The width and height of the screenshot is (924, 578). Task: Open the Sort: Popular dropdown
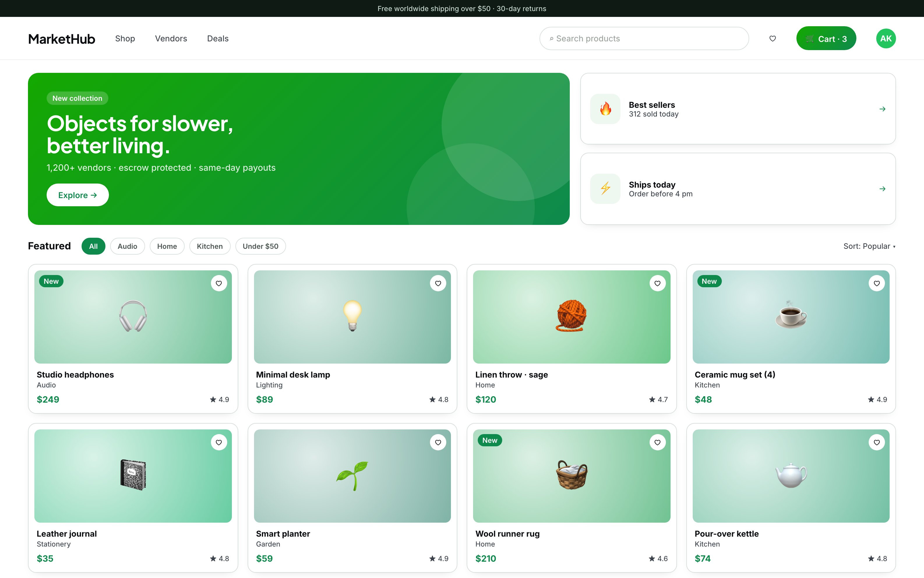tap(869, 246)
